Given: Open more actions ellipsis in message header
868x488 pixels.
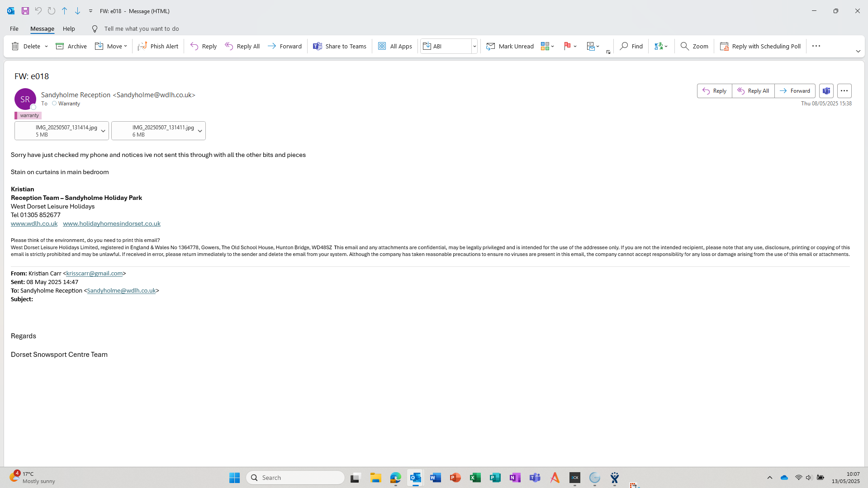Looking at the screenshot, I should (844, 91).
